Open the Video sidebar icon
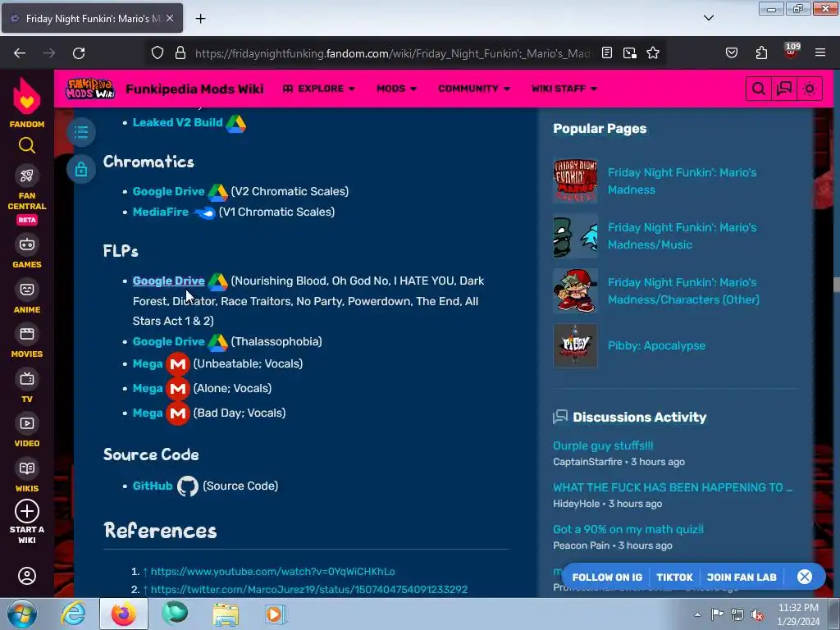 pyautogui.click(x=27, y=424)
